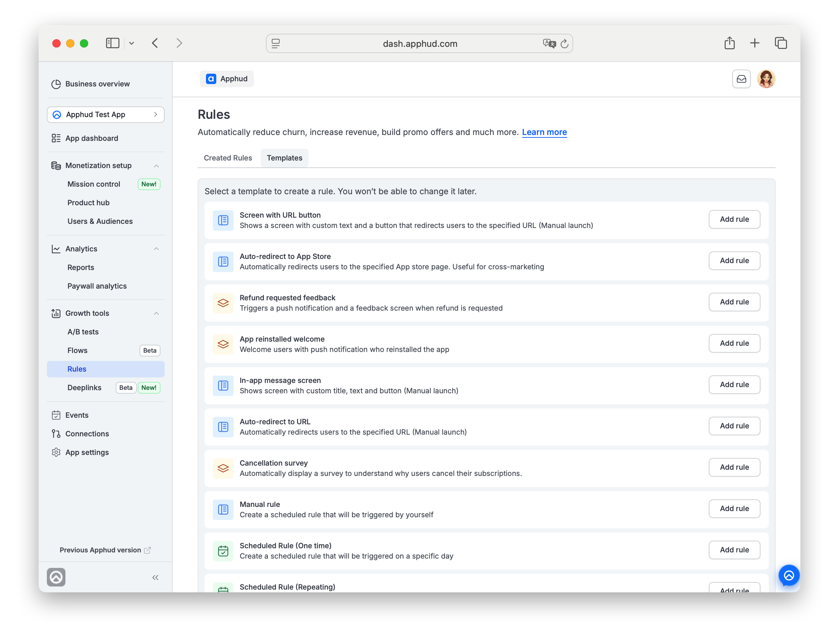Click App reinstalled welcome layers icon
Image resolution: width=839 pixels, height=644 pixels.
click(223, 345)
